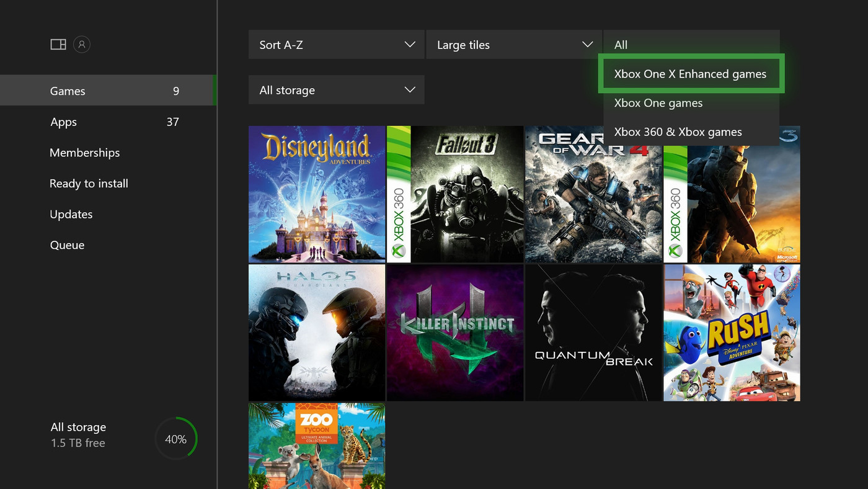Open the All storage filter dropdown
Viewport: 868px width, 489px height.
click(336, 90)
